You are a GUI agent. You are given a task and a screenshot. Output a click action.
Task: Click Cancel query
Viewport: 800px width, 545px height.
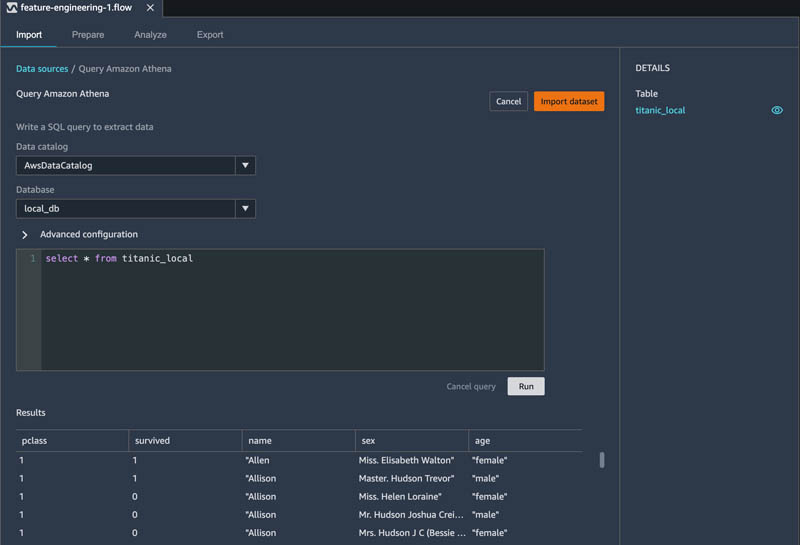pyautogui.click(x=471, y=386)
